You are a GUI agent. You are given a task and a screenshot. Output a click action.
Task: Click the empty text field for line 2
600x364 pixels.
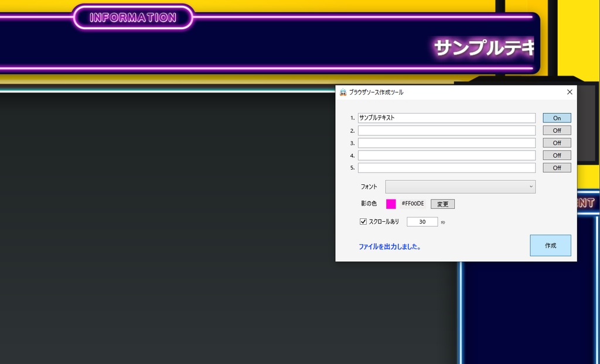(446, 130)
